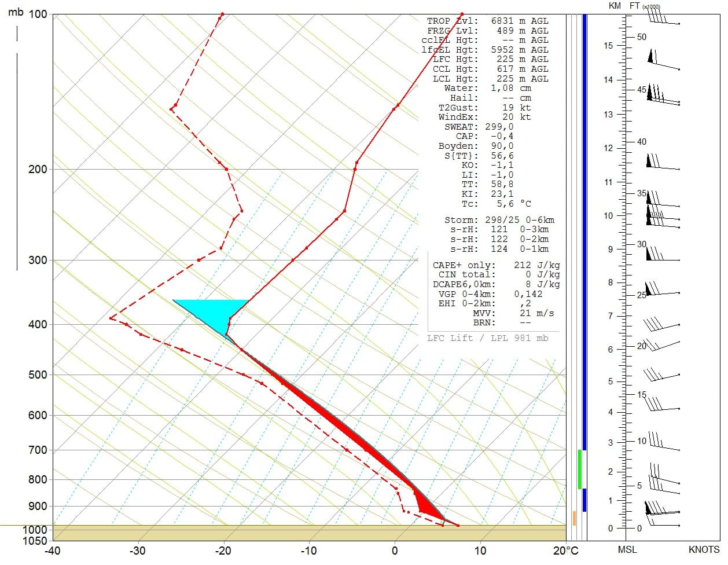The image size is (728, 565).
Task: Click the 20°C temperature axis label
Action: tap(564, 551)
